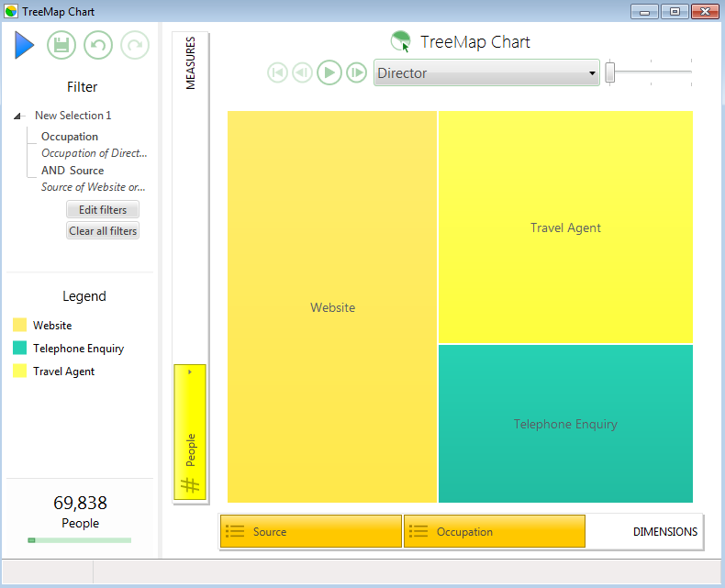Click the Clear all filters button

point(103,230)
